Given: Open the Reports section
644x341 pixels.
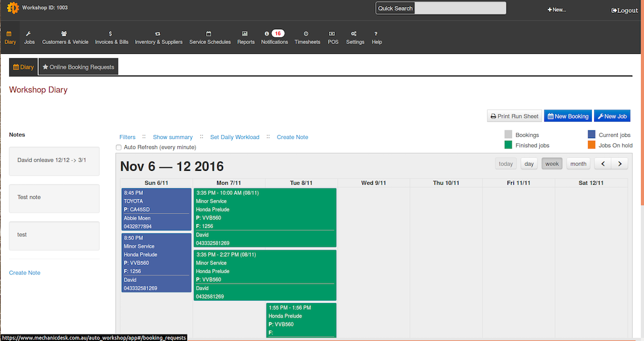Looking at the screenshot, I should click(245, 38).
